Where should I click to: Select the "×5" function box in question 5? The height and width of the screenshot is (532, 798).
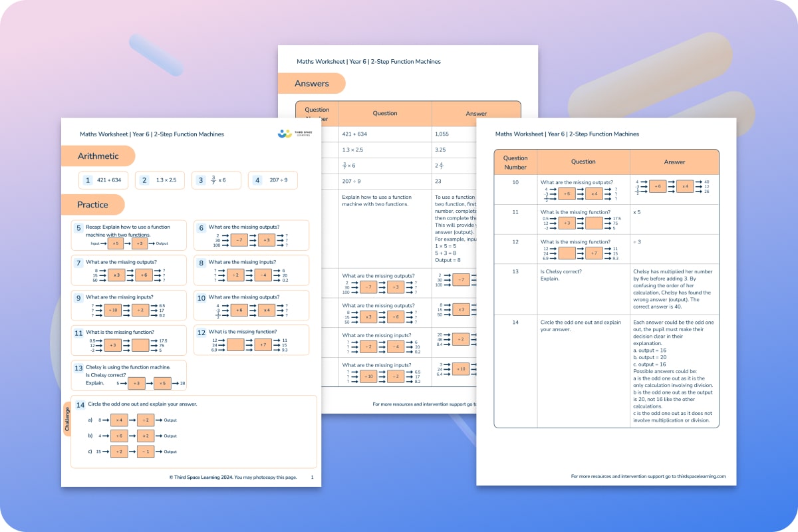116,243
